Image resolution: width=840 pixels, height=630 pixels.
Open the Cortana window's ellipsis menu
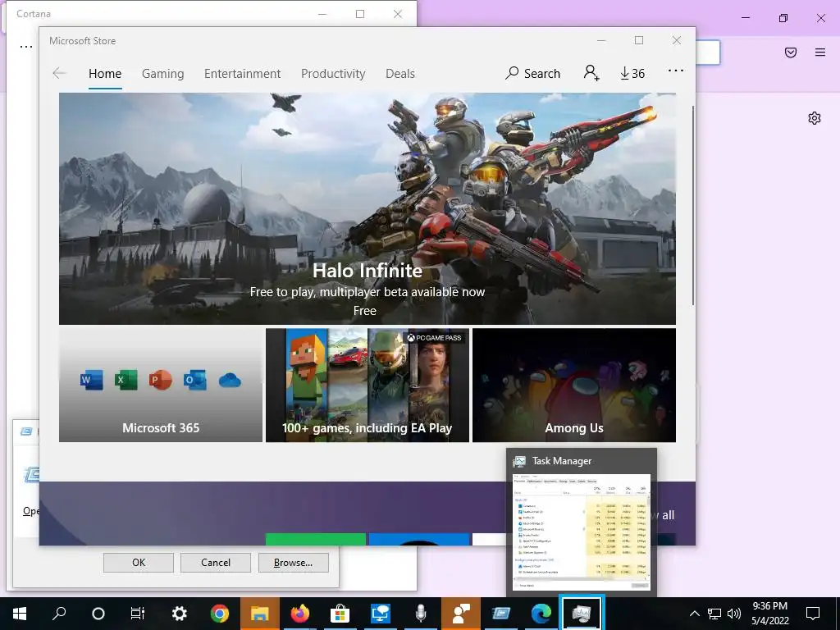pyautogui.click(x=25, y=47)
